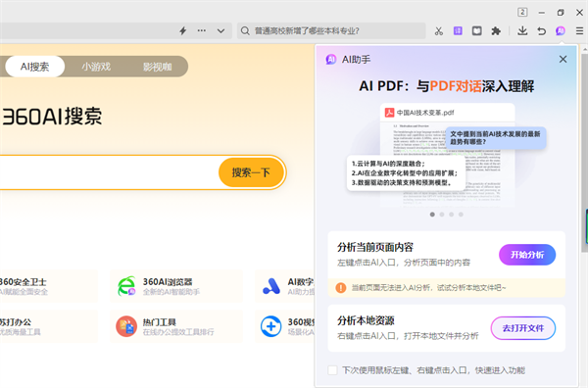Select the second carousel dot indicator
Screen dimensions: 588x388
point(442,215)
